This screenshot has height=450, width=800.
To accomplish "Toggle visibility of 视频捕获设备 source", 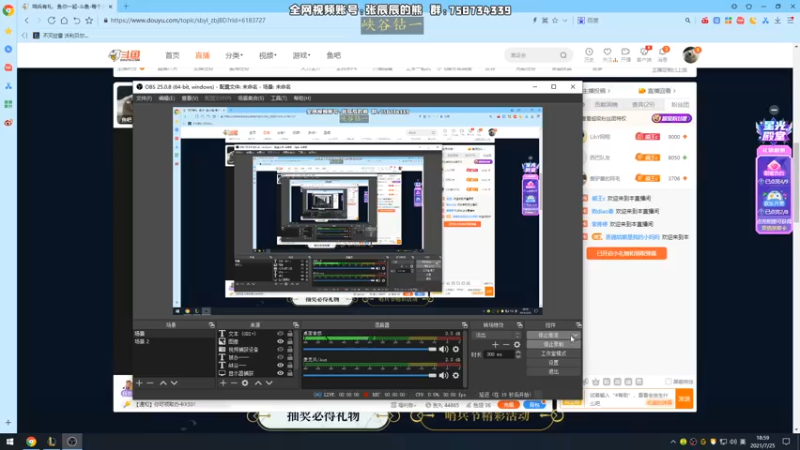I will pos(280,349).
